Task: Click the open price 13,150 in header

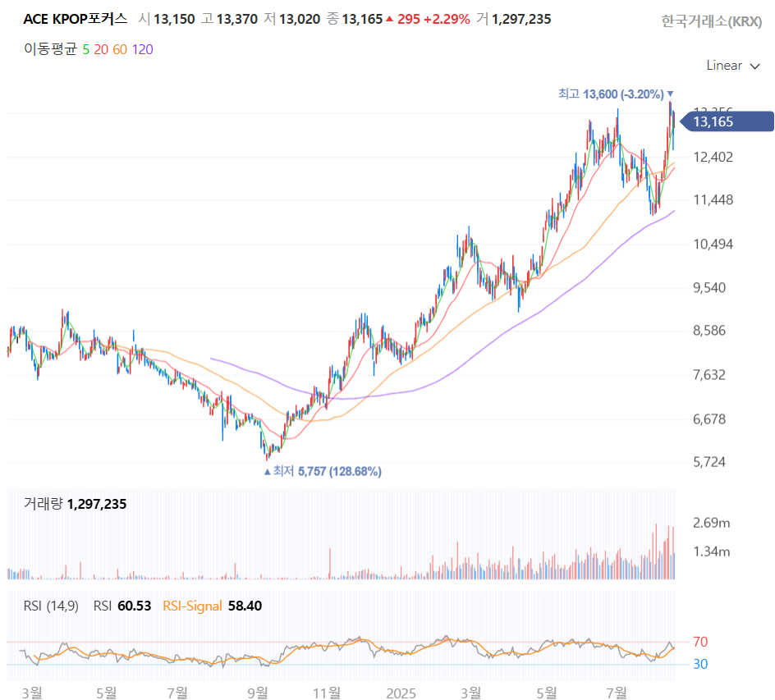Action: click(174, 19)
